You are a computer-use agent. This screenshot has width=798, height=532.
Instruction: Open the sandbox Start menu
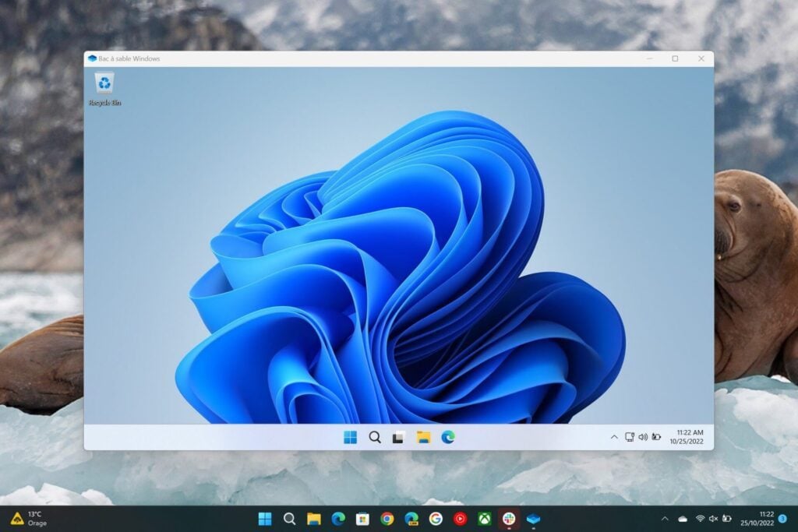point(350,437)
